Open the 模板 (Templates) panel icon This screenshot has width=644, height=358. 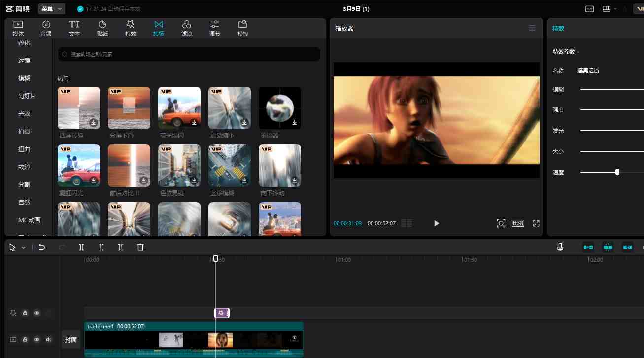(x=242, y=28)
